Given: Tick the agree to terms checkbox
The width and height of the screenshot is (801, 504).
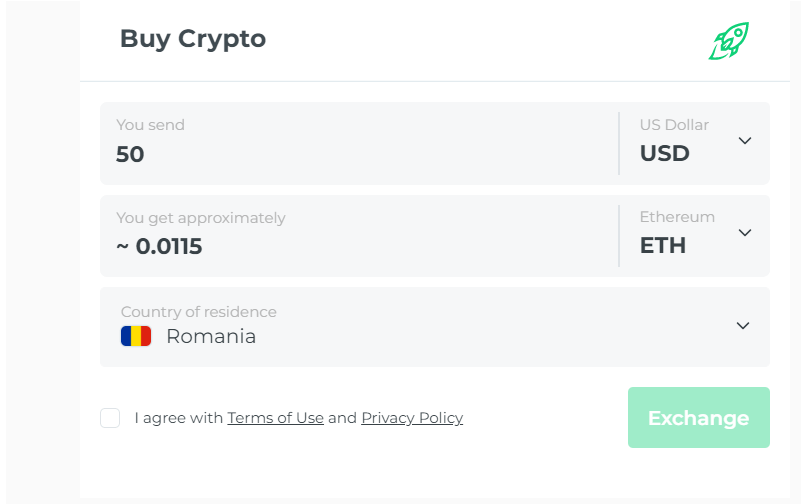Looking at the screenshot, I should click(110, 418).
